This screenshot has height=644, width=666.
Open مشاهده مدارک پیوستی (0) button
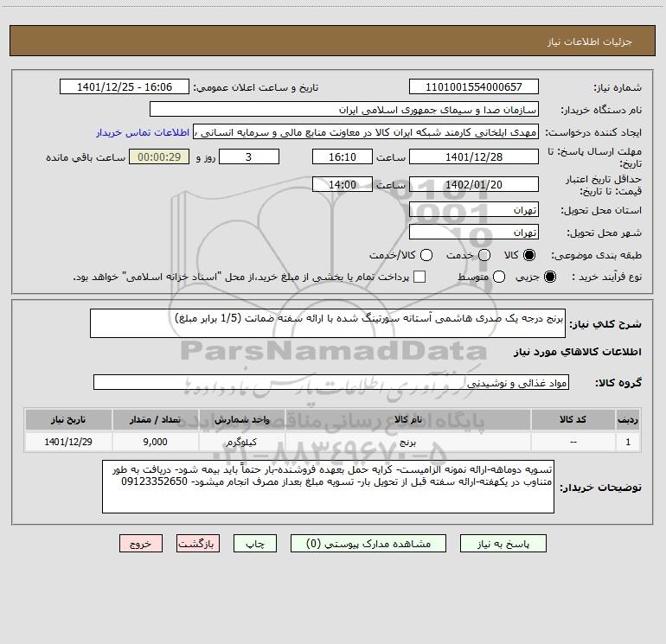coord(368,544)
